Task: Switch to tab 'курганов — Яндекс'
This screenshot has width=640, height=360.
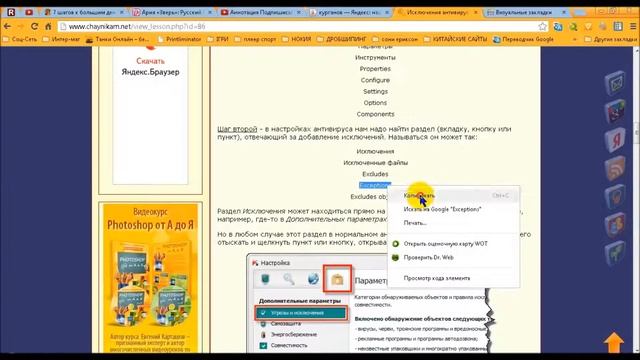Action: pyautogui.click(x=349, y=12)
